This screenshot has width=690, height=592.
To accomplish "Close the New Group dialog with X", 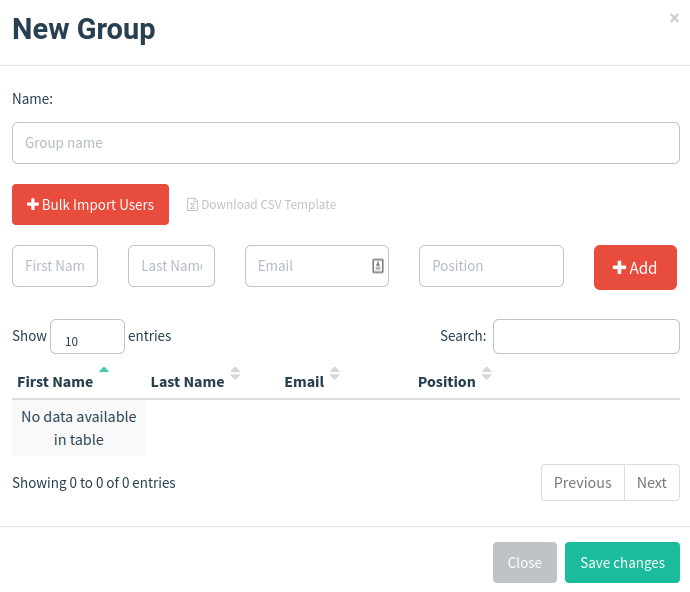I will click(x=674, y=18).
